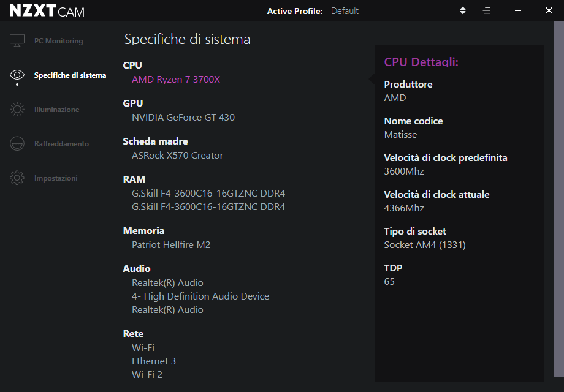Switch to the Illuminazione section label
The height and width of the screenshot is (392, 564).
coord(56,110)
